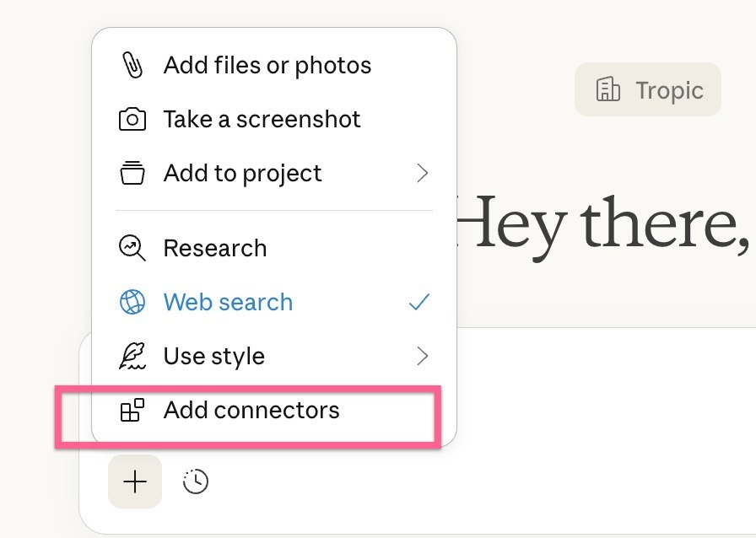This screenshot has height=538, width=756.
Task: Click the blue globe Web search icon
Action: coord(132,302)
